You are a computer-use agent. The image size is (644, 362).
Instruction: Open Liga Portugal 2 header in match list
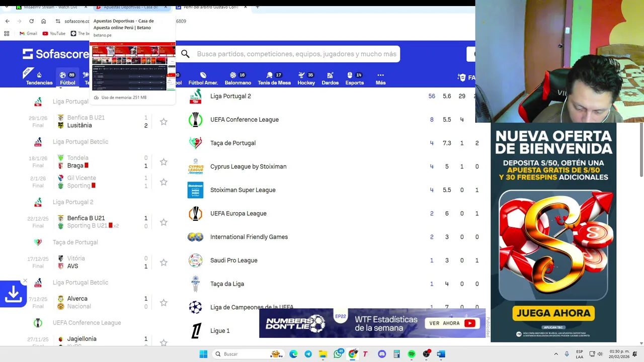click(73, 202)
